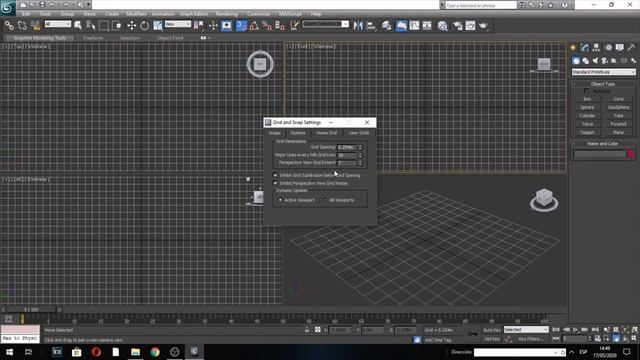Open Select by Name tool
Image resolution: width=640 pixels, height=360 pixels.
[x=91, y=26]
